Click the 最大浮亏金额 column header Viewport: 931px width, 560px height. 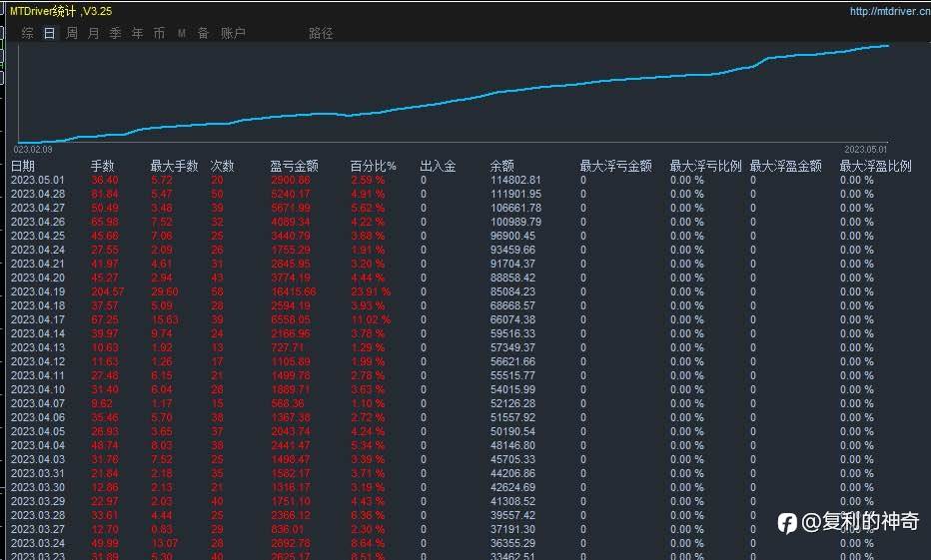[x=615, y=166]
